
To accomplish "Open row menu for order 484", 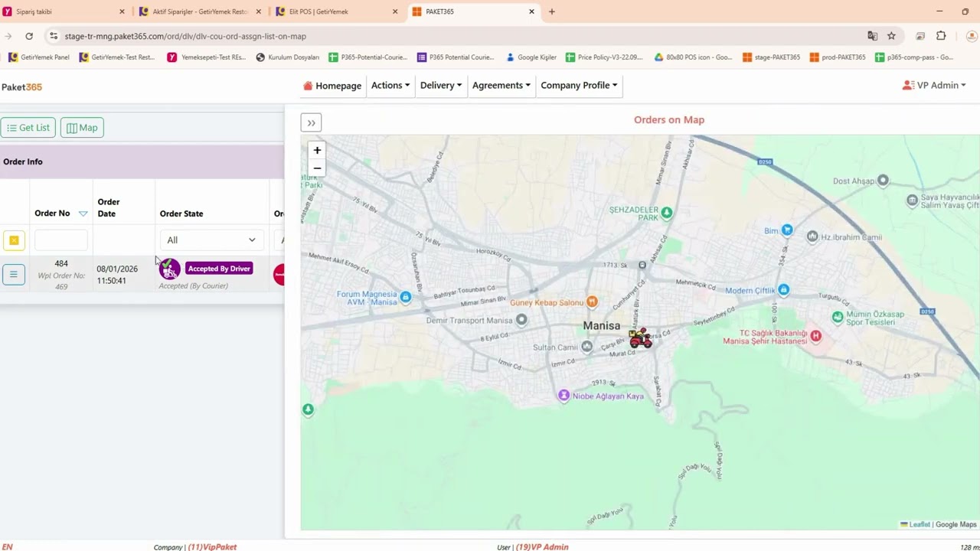I will click(x=14, y=274).
